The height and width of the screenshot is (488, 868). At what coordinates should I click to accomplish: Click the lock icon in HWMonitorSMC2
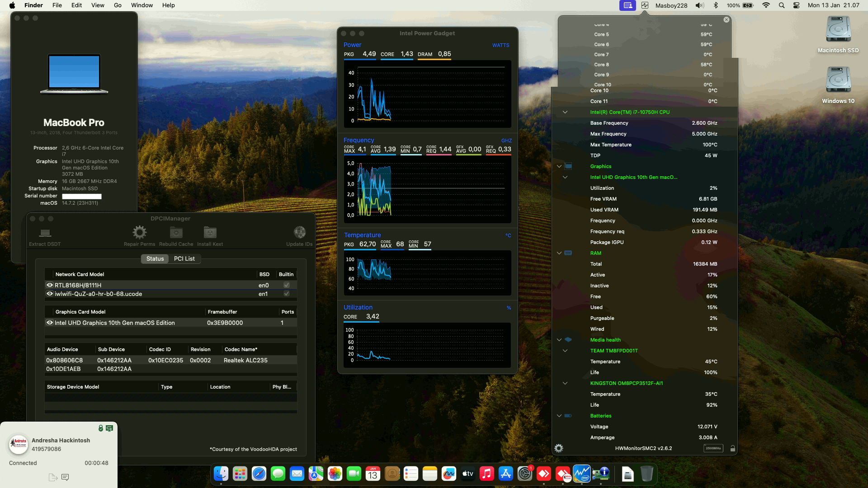pyautogui.click(x=733, y=448)
